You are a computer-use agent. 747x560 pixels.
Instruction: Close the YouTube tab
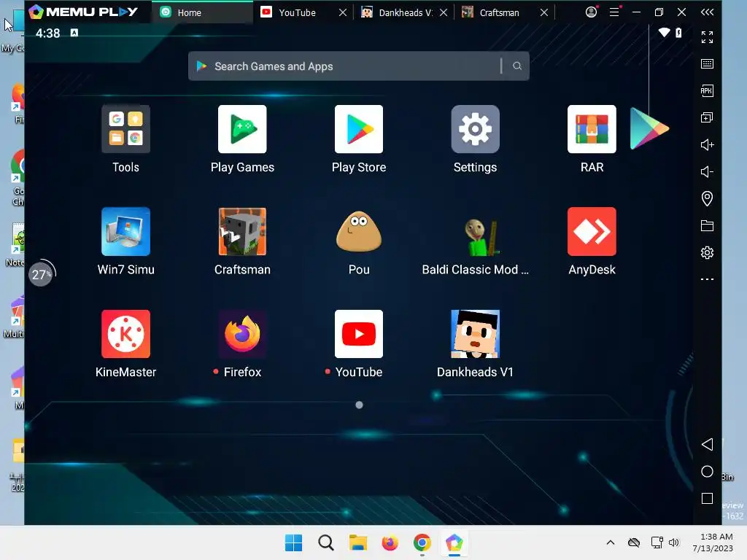click(x=343, y=12)
